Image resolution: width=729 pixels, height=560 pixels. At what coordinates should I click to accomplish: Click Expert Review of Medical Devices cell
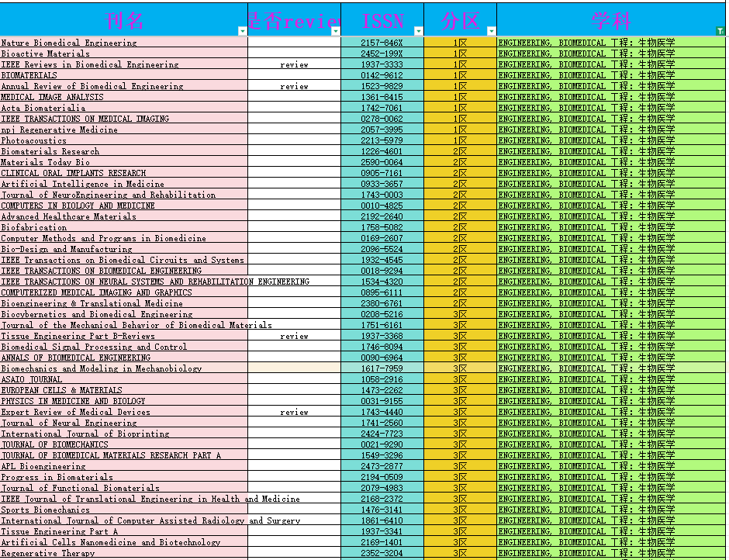point(123,412)
